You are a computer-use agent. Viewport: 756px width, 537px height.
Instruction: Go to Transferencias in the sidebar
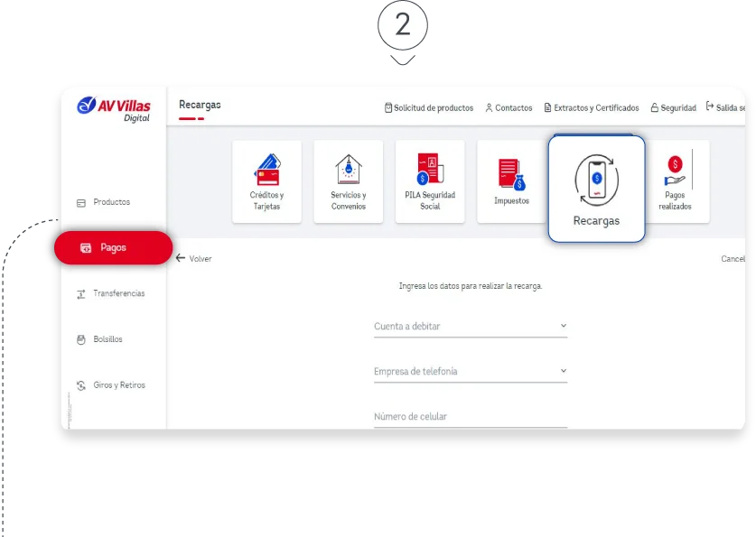coord(117,293)
